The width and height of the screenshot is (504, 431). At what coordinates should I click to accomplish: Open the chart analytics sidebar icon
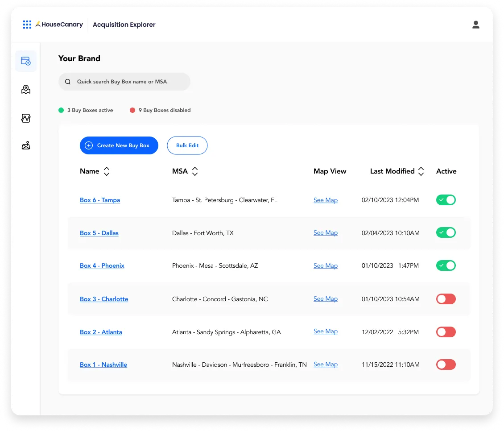(x=26, y=118)
